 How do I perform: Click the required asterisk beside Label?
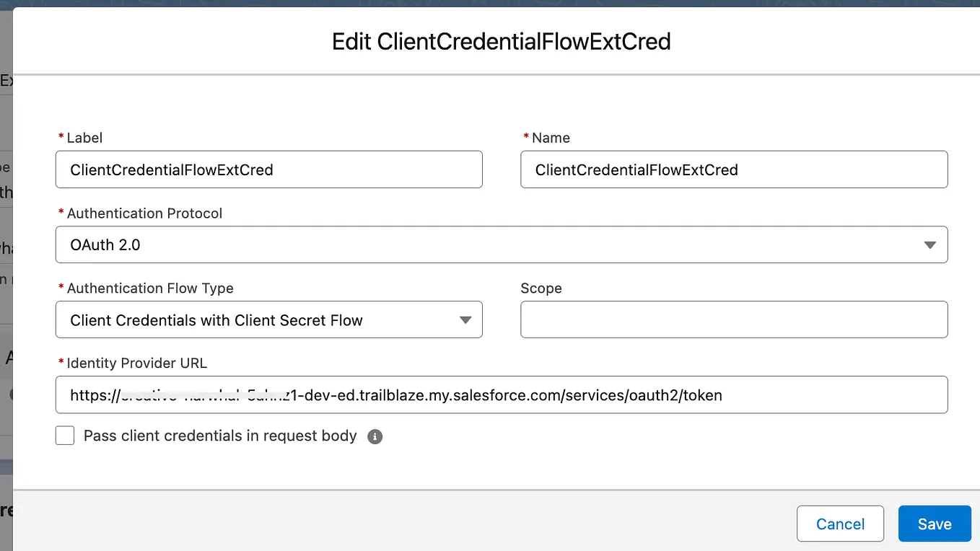click(60, 137)
